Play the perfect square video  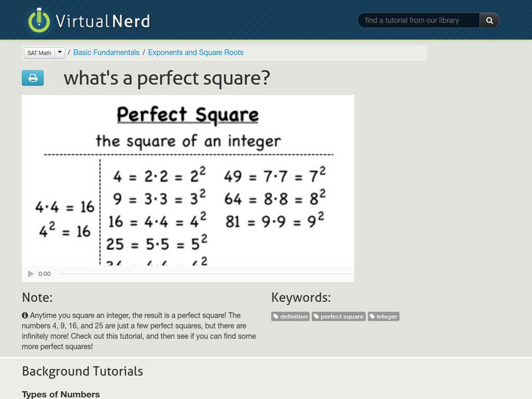click(x=31, y=274)
